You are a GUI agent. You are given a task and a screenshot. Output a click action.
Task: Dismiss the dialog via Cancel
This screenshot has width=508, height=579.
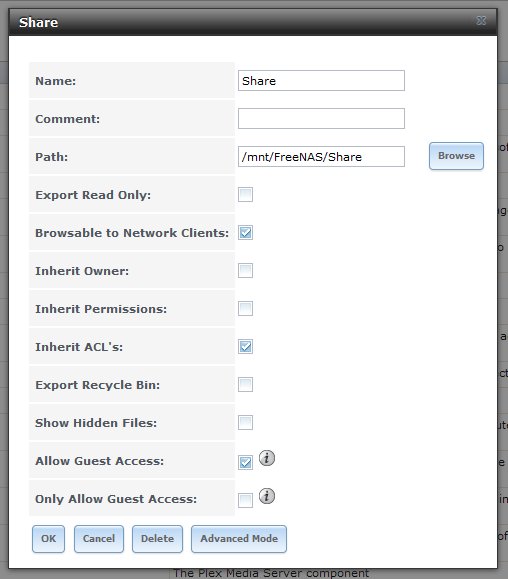point(99,539)
